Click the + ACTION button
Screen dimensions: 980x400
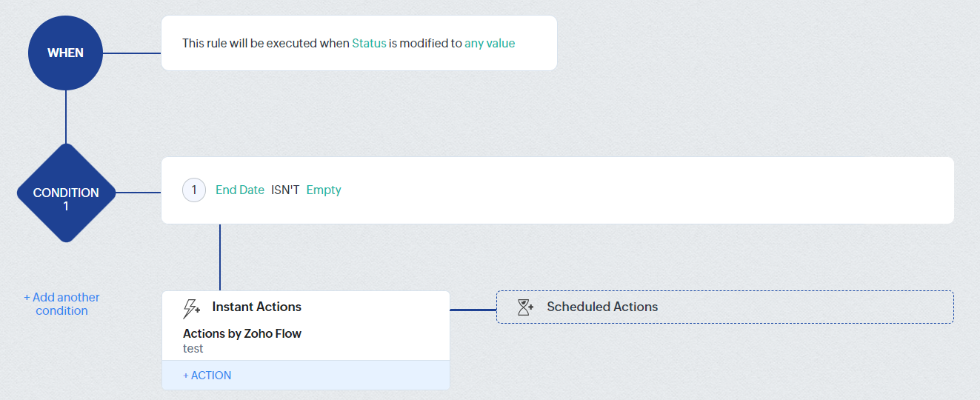pos(207,376)
